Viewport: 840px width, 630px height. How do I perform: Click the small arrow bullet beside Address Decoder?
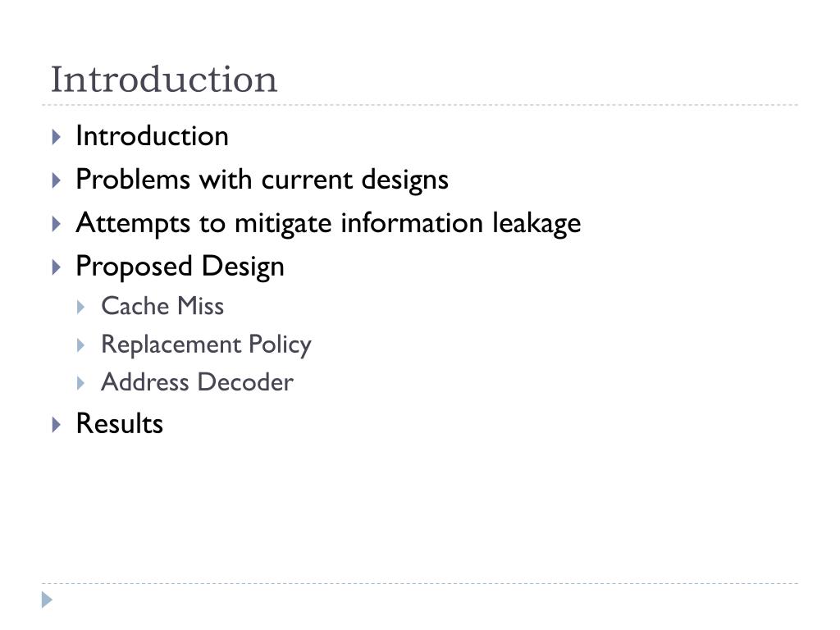pyautogui.click(x=81, y=383)
